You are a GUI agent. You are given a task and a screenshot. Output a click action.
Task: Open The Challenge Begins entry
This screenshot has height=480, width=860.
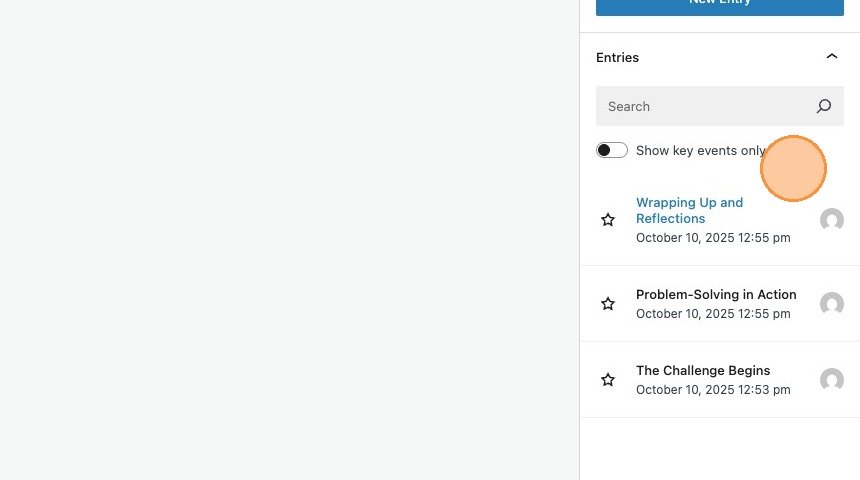pyautogui.click(x=703, y=371)
